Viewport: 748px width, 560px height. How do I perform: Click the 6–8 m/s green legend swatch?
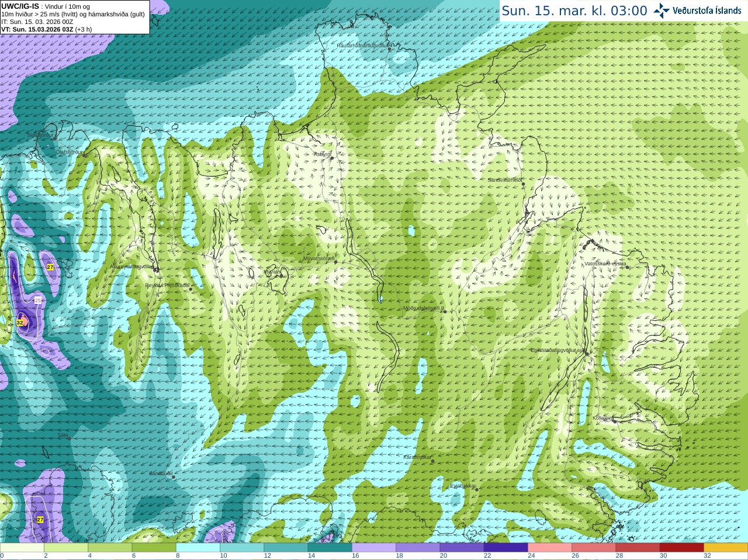tap(154, 548)
